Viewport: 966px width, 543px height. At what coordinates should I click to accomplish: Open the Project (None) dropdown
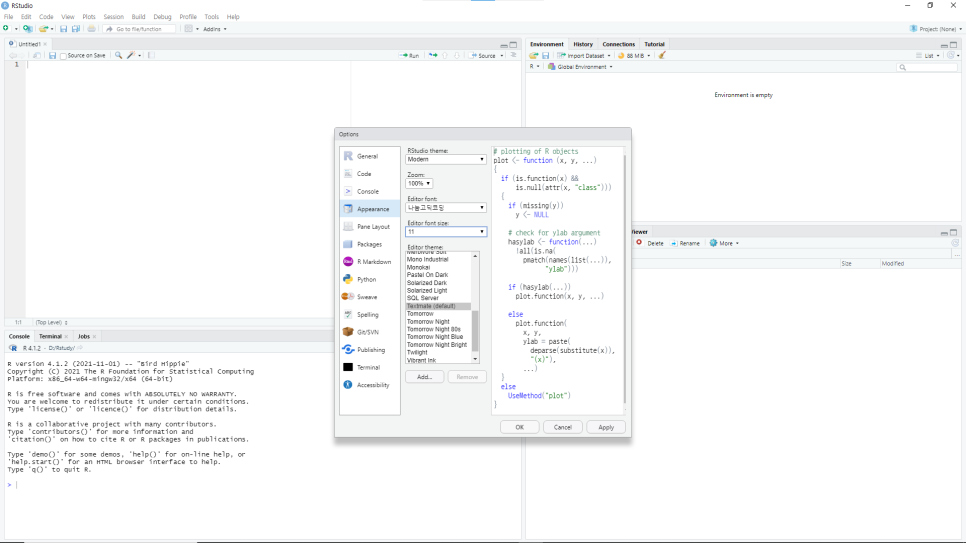pyautogui.click(x=936, y=29)
